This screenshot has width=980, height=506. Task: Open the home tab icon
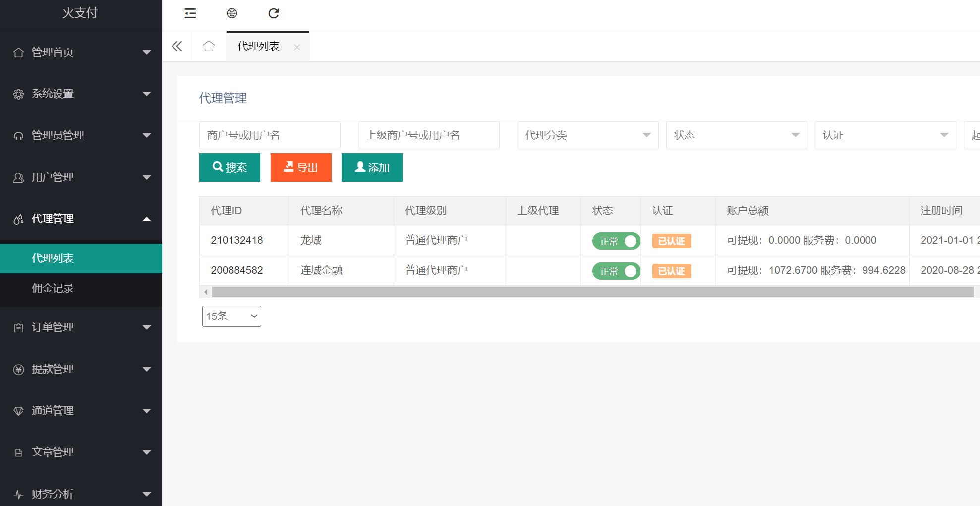click(209, 46)
